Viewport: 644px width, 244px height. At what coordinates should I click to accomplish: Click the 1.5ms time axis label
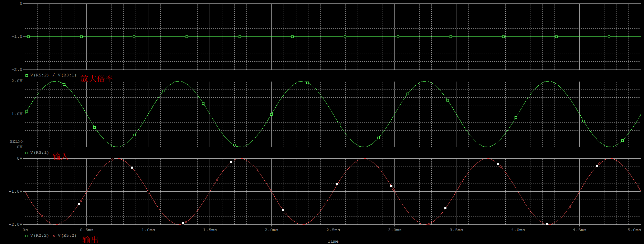pyautogui.click(x=210, y=230)
